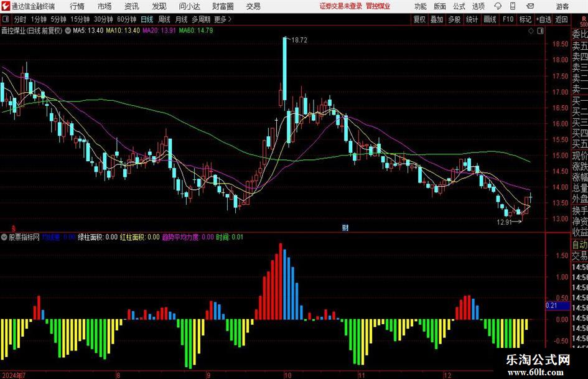The width and height of the screenshot is (588, 379).
Task: Switch to 1分钟 period
Action: (38, 19)
